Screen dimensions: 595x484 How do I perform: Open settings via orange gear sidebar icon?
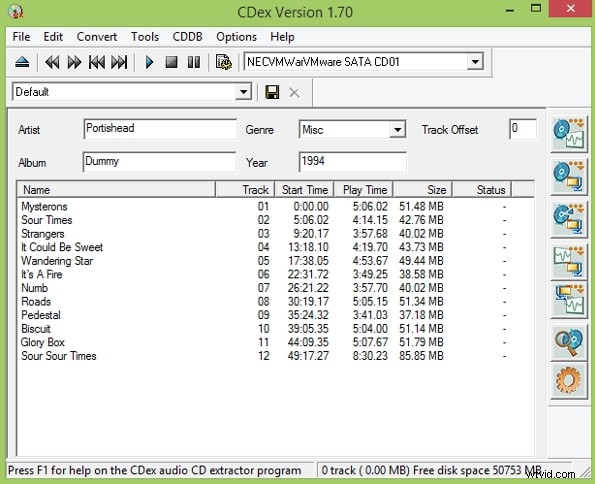(568, 380)
